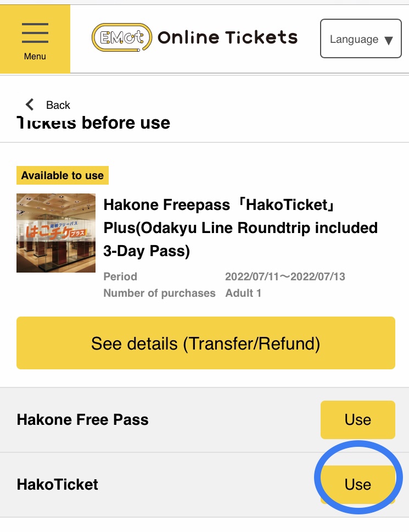Click the Available to use badge
The width and height of the screenshot is (409, 532).
click(63, 176)
